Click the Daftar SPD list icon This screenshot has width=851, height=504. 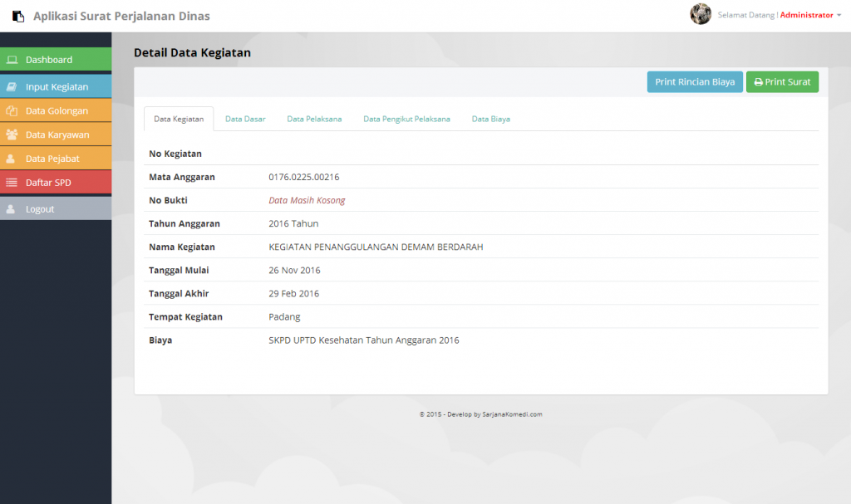pos(12,183)
